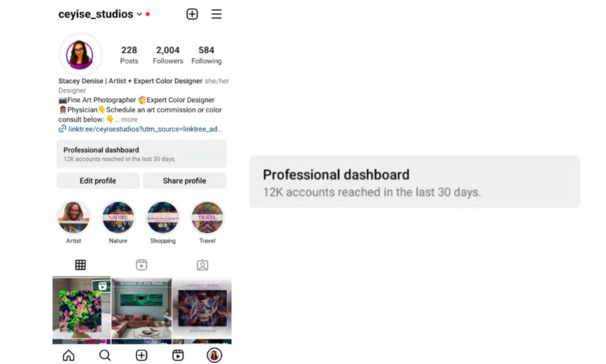Viewport: 606px width, 364px height.
Task: Switch to the posts grid tab
Action: click(80, 265)
